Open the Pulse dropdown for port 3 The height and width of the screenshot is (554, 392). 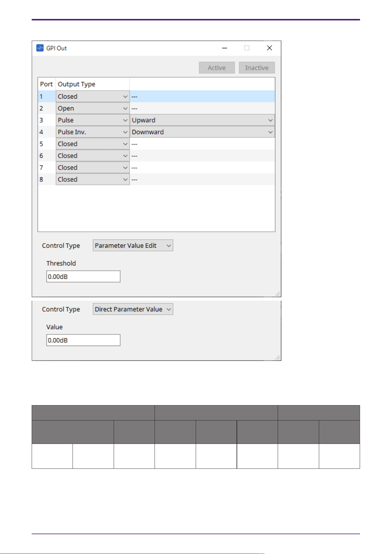click(93, 120)
